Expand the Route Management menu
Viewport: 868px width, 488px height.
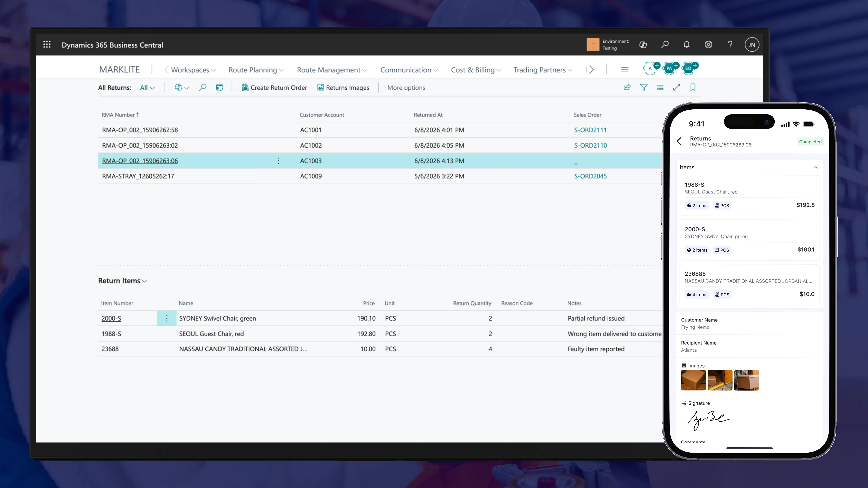click(332, 70)
